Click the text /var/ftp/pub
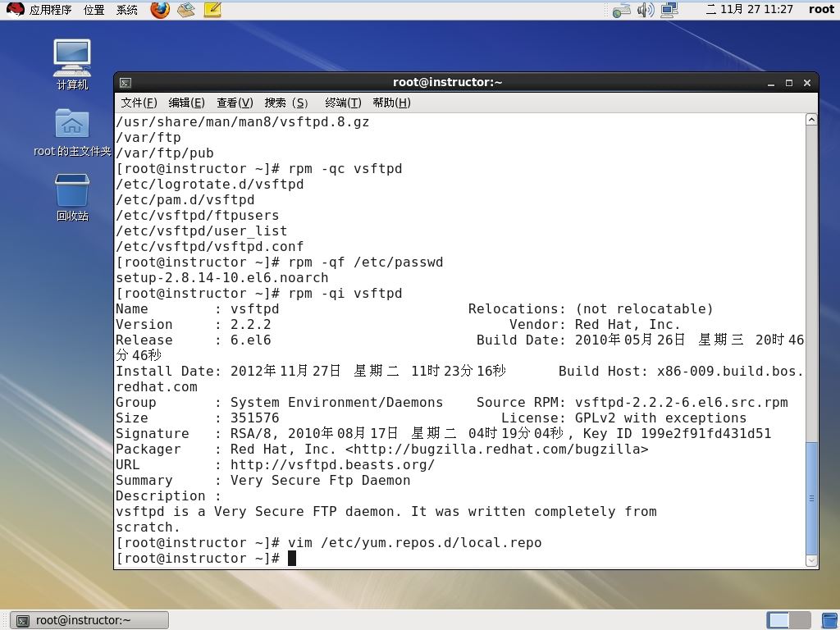840x630 pixels. pyautogui.click(x=165, y=153)
